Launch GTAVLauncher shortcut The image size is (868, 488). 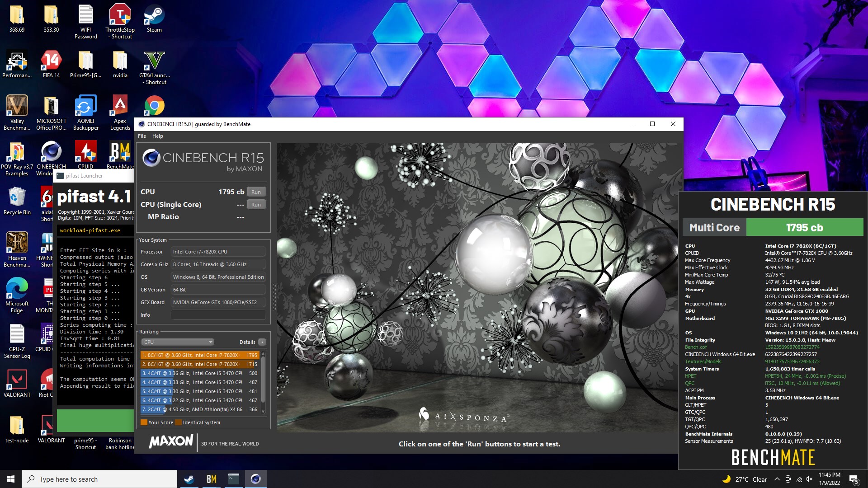(154, 68)
